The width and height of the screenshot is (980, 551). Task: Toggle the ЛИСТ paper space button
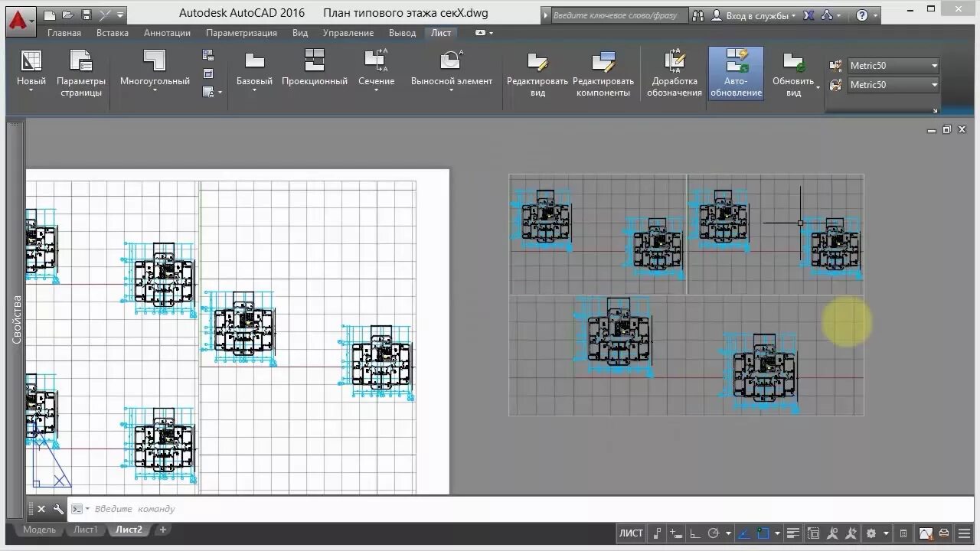[631, 533]
